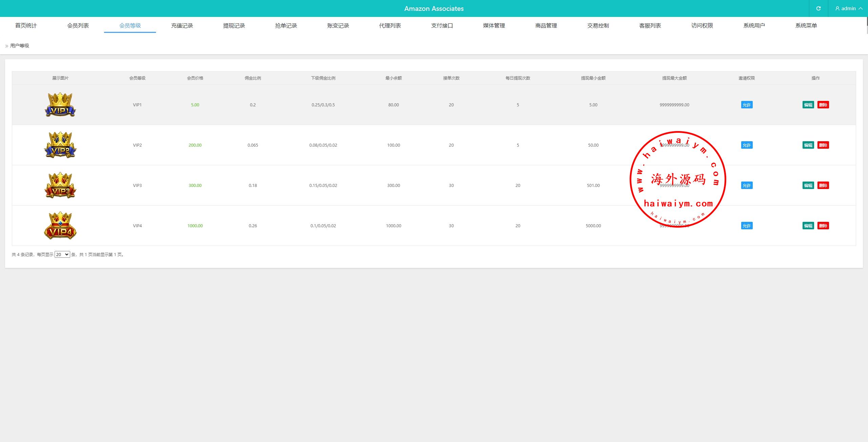The height and width of the screenshot is (442, 868).
Task: Click the VIP1 crown badge image
Action: pos(60,105)
